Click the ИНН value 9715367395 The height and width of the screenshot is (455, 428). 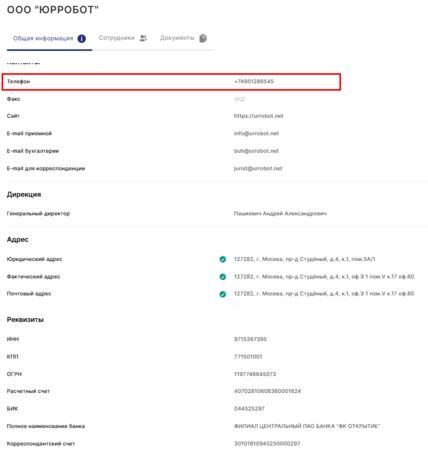(250, 339)
